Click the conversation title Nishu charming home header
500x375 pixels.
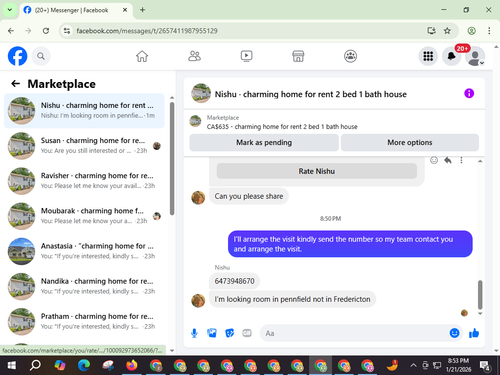coord(310,94)
